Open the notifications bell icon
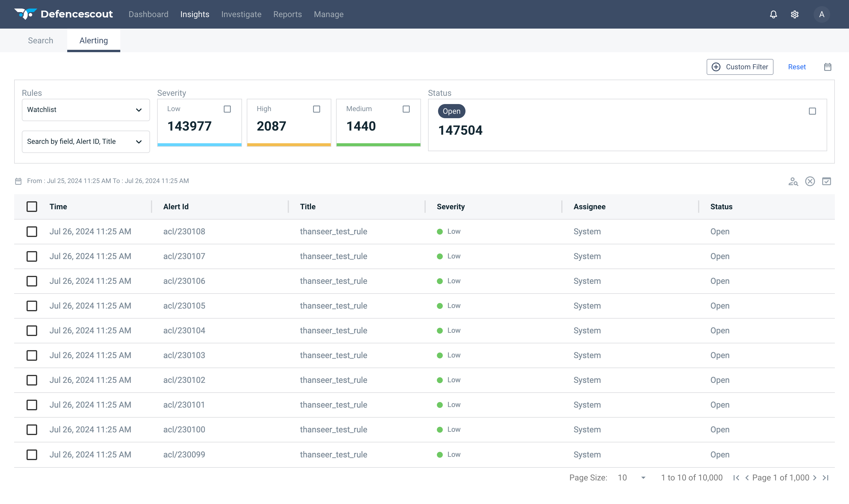Image resolution: width=849 pixels, height=504 pixels. 773,14
